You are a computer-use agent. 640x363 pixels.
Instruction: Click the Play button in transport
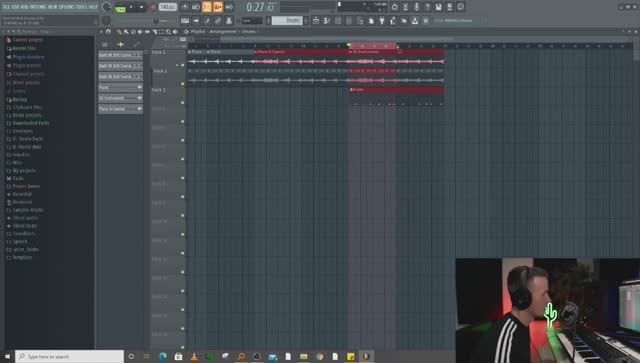131,7
